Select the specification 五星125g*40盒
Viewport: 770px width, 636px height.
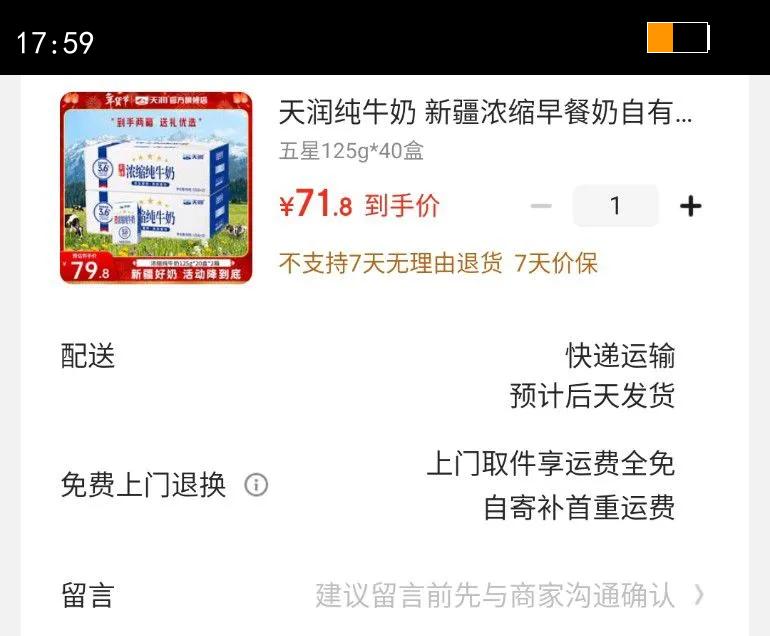(351, 151)
